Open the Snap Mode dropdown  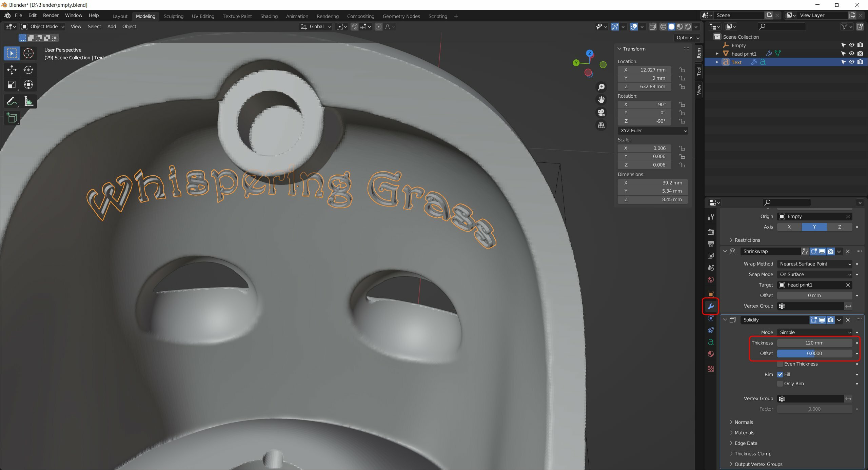(x=814, y=274)
